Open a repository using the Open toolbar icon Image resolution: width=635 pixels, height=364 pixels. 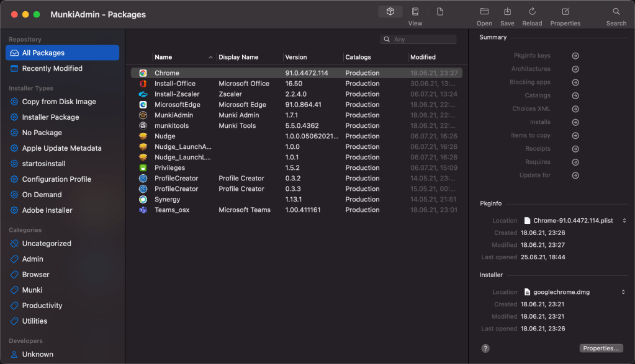(484, 11)
